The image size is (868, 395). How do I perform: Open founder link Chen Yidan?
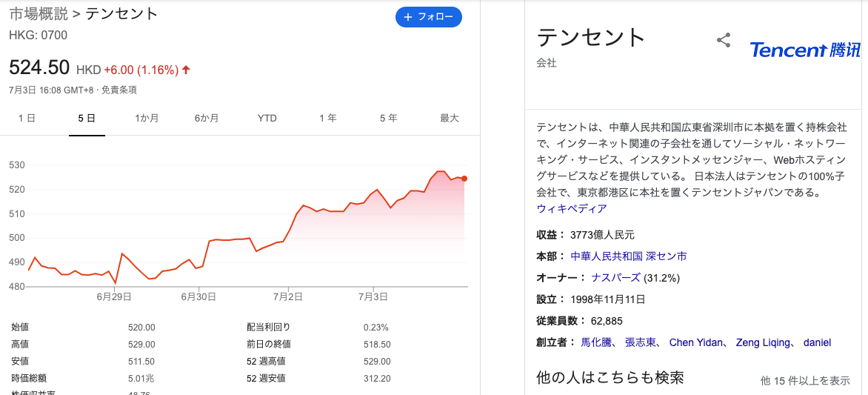click(x=696, y=342)
